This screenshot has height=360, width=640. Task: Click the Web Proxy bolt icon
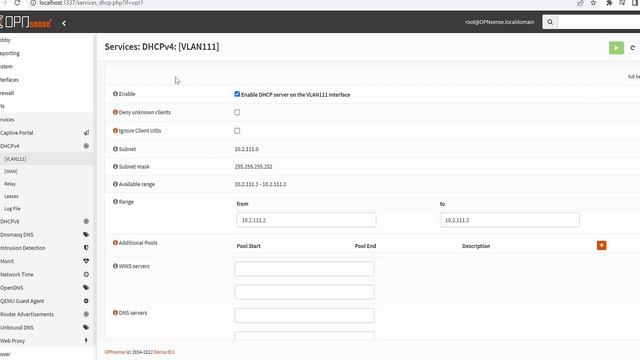click(86, 340)
